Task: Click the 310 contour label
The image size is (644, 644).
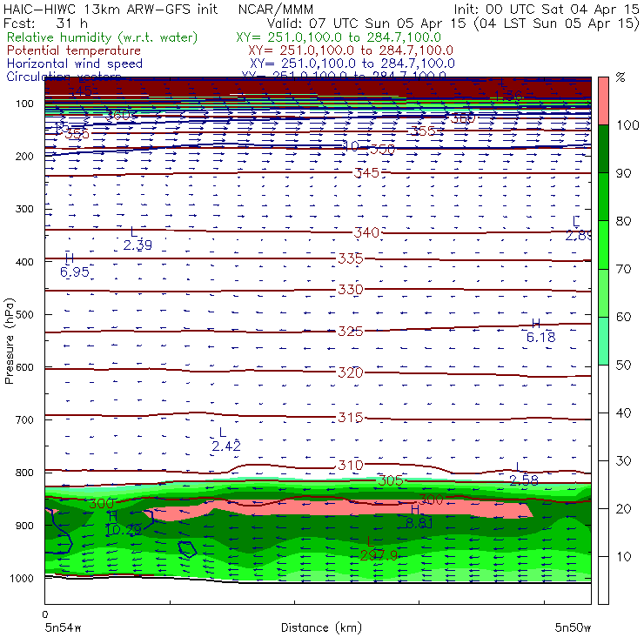Action: pos(351,466)
